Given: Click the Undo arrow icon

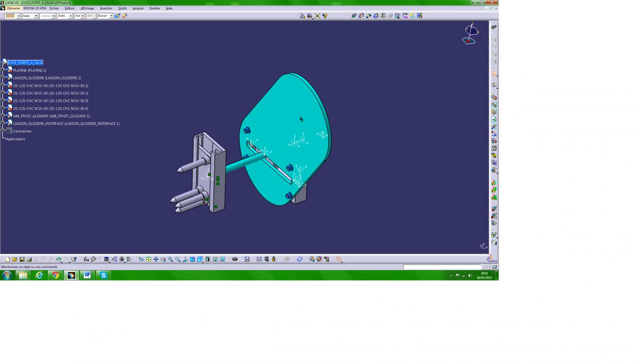Looking at the screenshot, I should (x=58, y=259).
